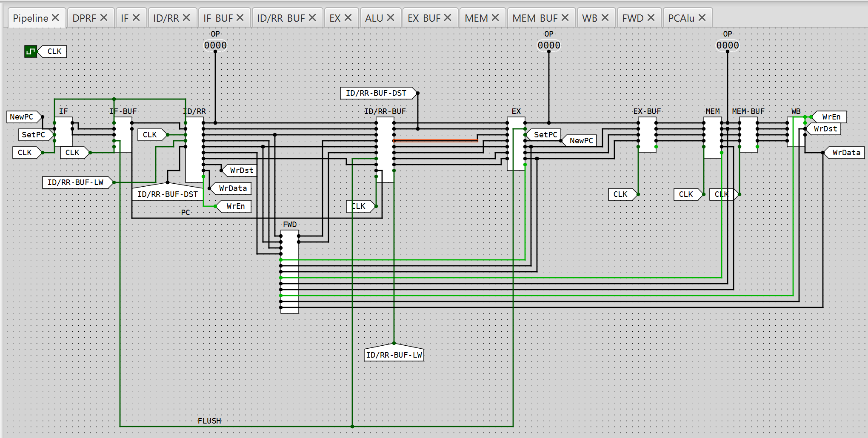Click the PC wire label
Screen dimensions: 868x438
tap(186, 213)
